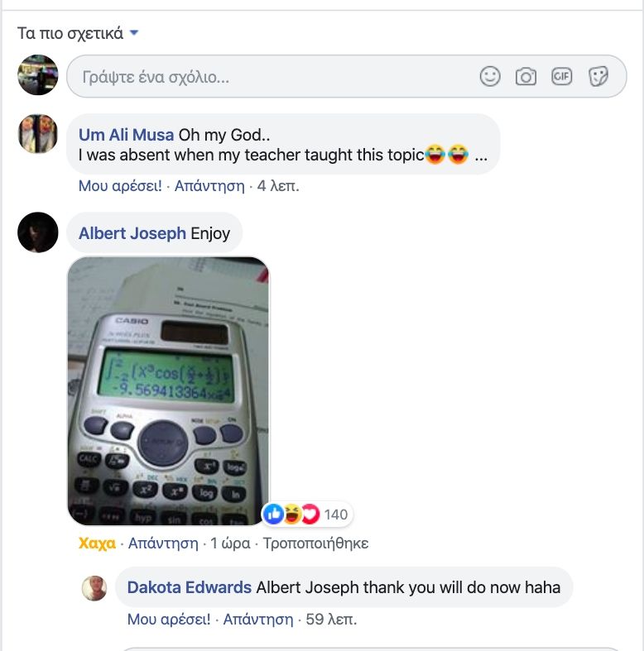
Task: Toggle 'Μου αρέσει!' on Um Ali Musa's comment
Action: 120,186
